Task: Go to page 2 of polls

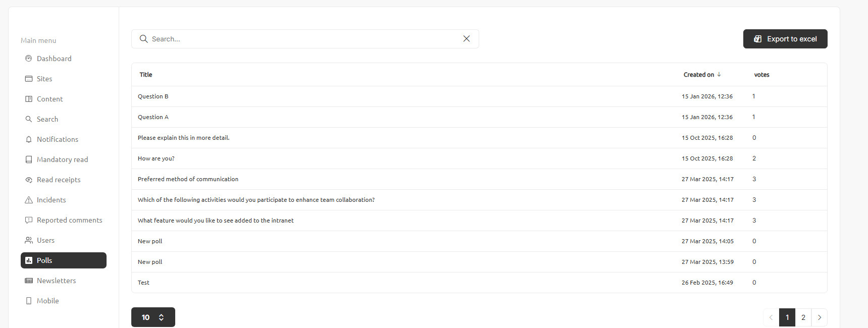Action: pyautogui.click(x=803, y=317)
